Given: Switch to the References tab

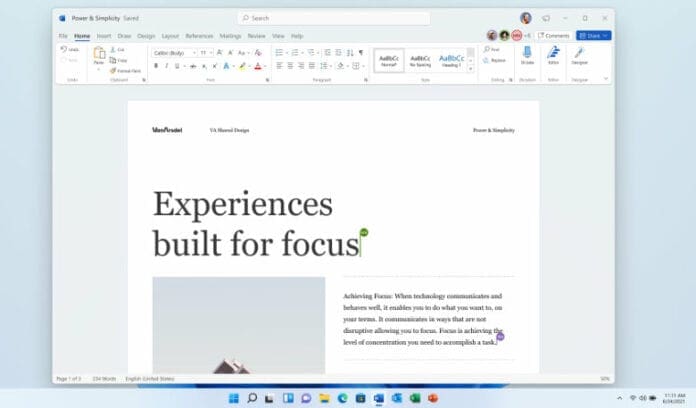Looking at the screenshot, I should [199, 36].
